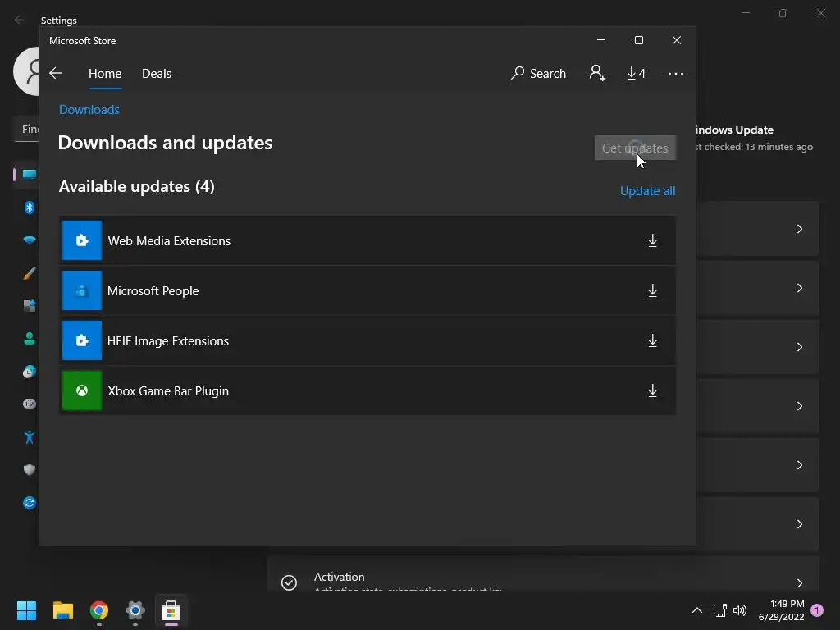Click the sign-in account icon
Viewport: 840px width, 630px height.
[x=597, y=73]
